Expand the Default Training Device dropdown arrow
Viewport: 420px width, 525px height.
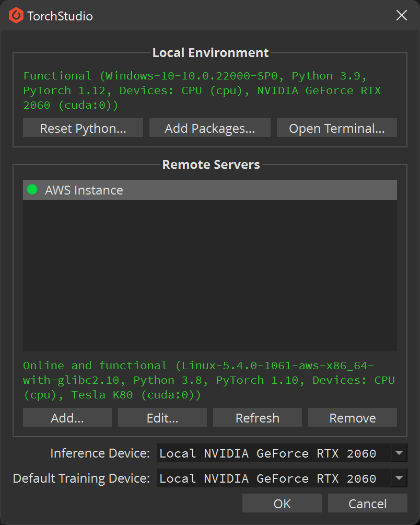click(399, 478)
